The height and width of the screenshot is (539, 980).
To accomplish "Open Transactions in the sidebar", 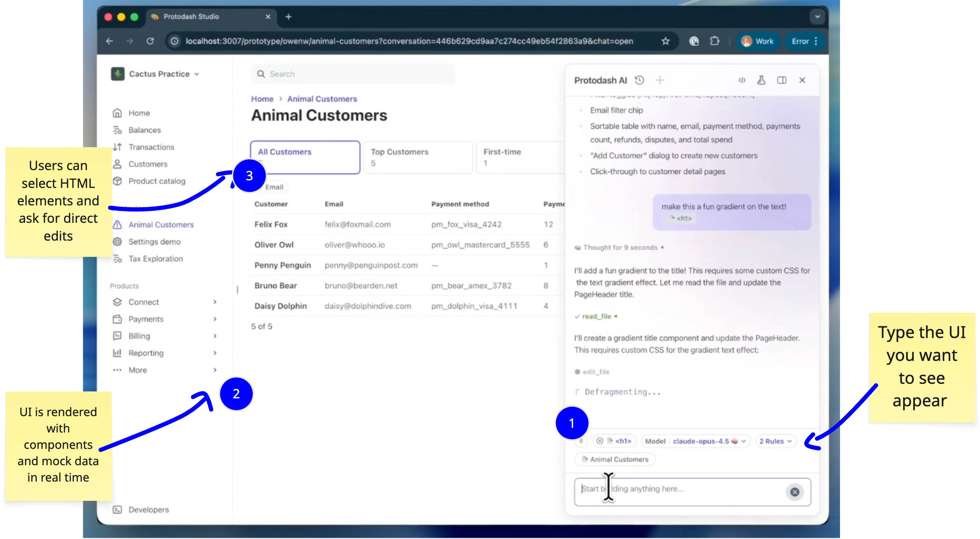I will pos(151,147).
